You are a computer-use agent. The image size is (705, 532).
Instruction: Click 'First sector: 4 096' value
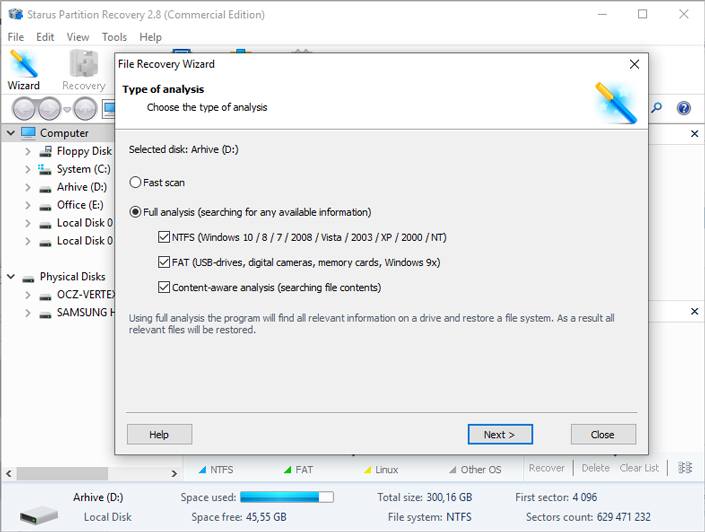tap(556, 497)
